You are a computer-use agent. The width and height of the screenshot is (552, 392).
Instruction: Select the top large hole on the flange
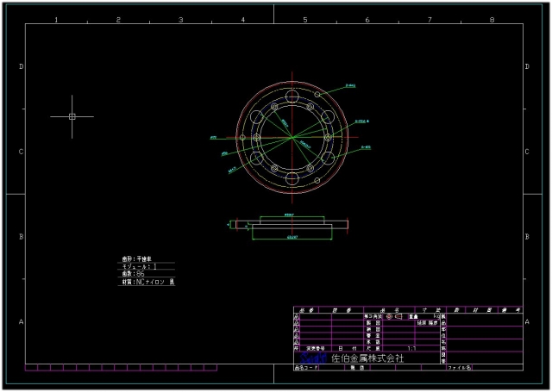[292, 96]
